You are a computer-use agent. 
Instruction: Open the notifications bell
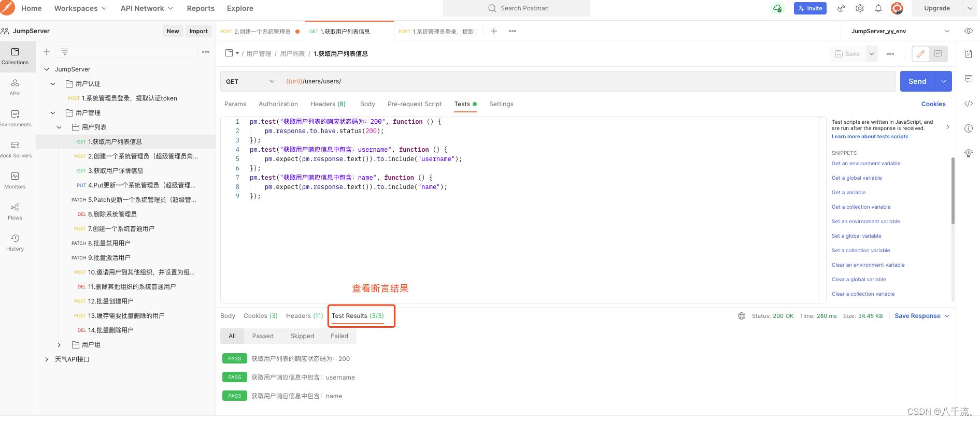878,8
